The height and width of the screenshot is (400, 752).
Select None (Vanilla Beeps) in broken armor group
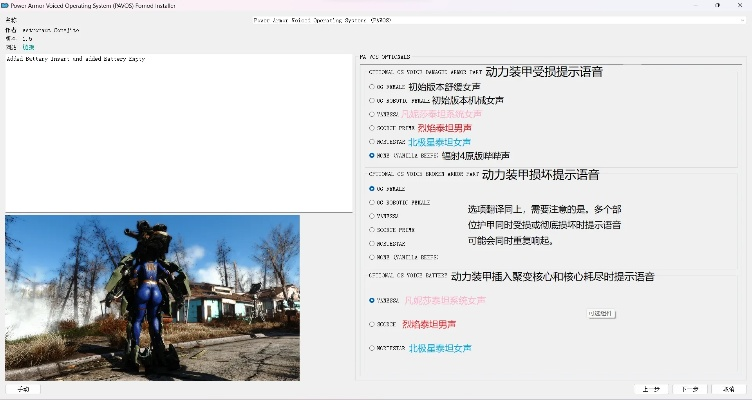(372, 258)
